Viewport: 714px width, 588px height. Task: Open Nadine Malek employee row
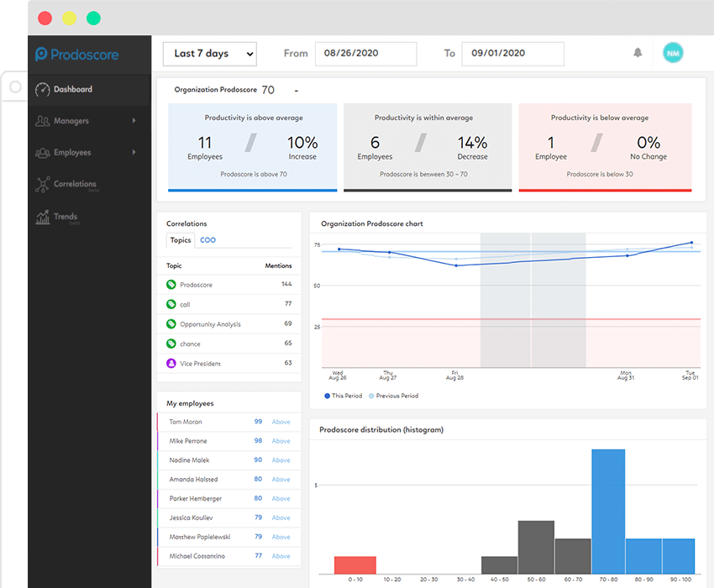[229, 460]
